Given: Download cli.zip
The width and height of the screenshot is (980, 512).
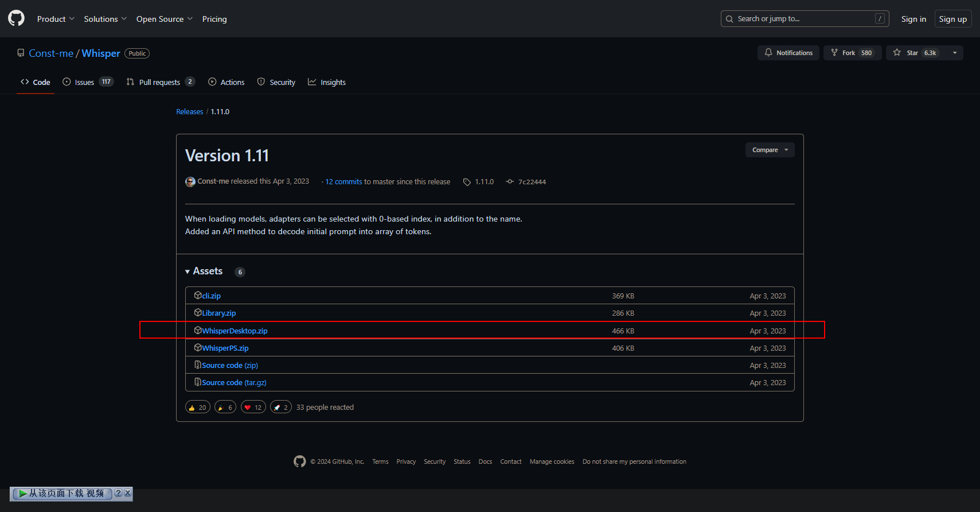Looking at the screenshot, I should 211,296.
